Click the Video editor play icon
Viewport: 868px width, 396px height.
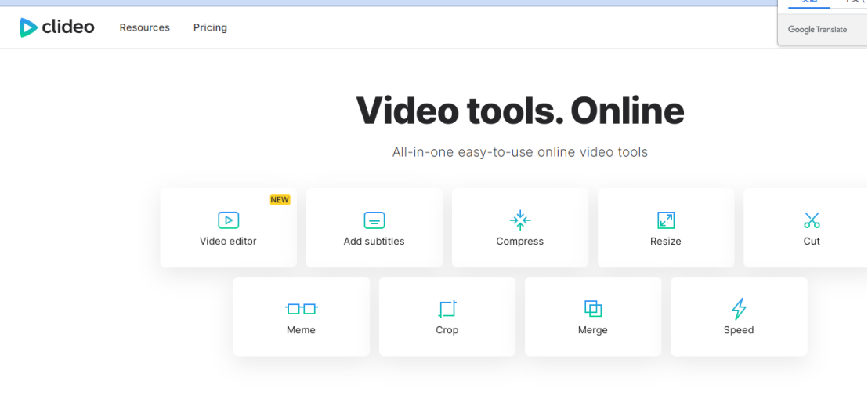(228, 220)
